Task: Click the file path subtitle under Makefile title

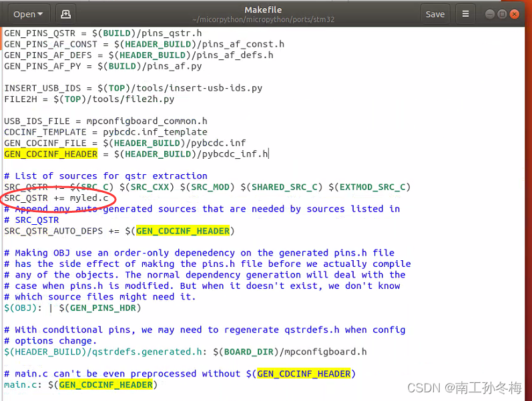Action: coord(263,19)
